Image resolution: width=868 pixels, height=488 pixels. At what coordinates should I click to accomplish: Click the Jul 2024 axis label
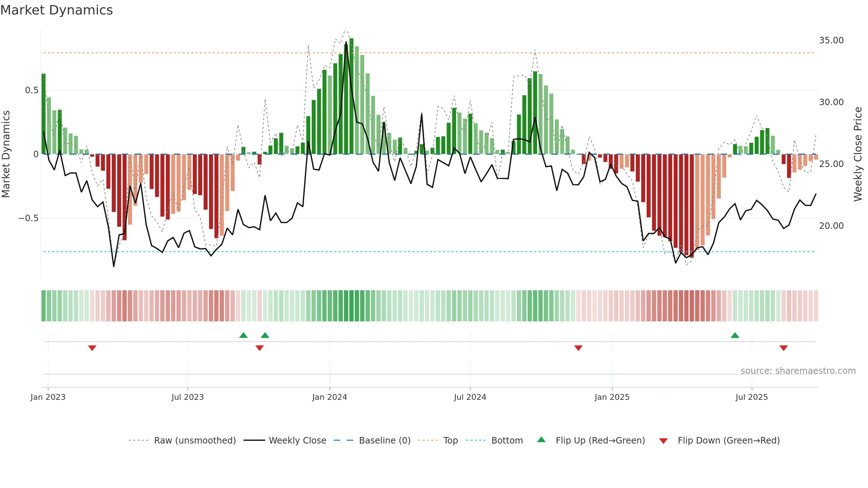pyautogui.click(x=470, y=397)
